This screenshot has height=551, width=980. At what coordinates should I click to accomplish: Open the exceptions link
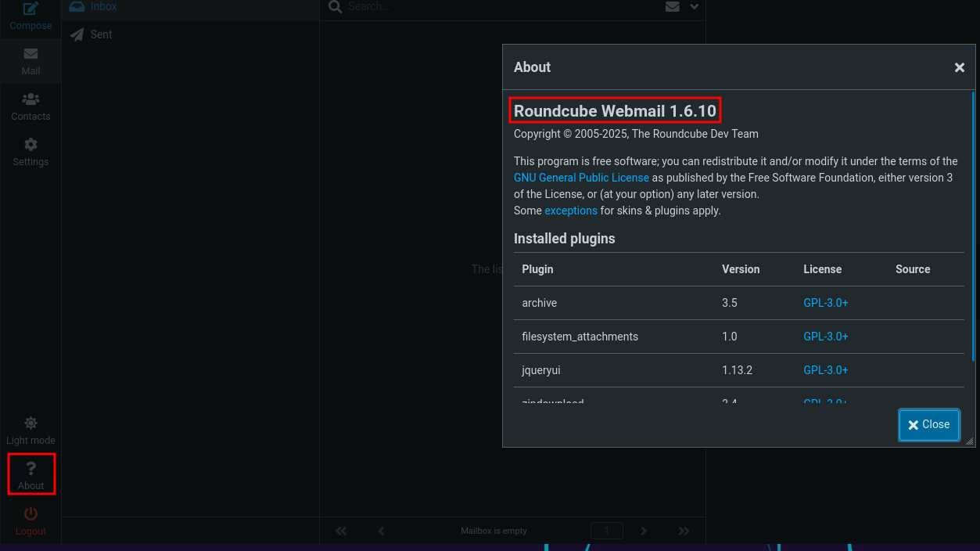[571, 211]
